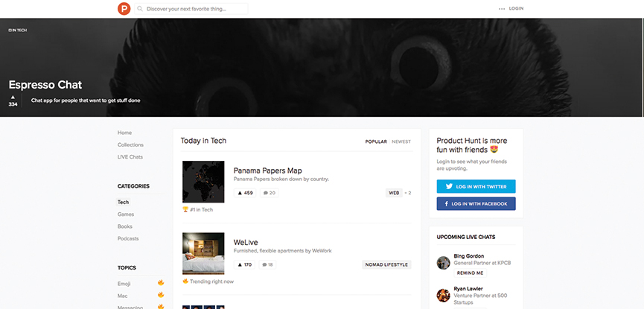The image size is (644, 309).
Task: Open the Emoji topic
Action: tap(124, 284)
